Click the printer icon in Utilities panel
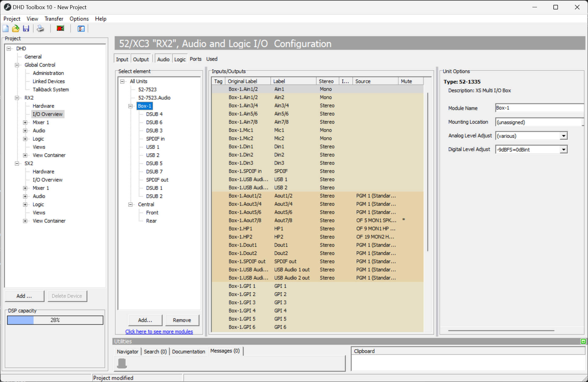588x382 pixels. [x=121, y=363]
